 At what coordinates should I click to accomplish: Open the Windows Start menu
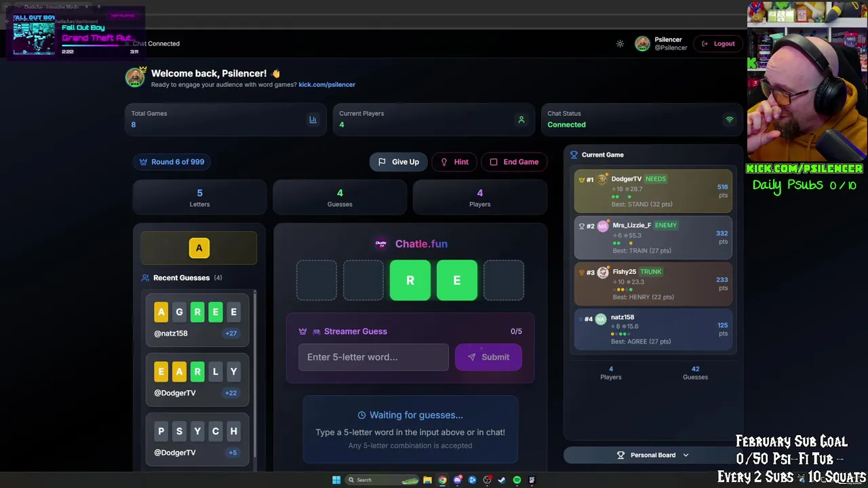tap(336, 480)
